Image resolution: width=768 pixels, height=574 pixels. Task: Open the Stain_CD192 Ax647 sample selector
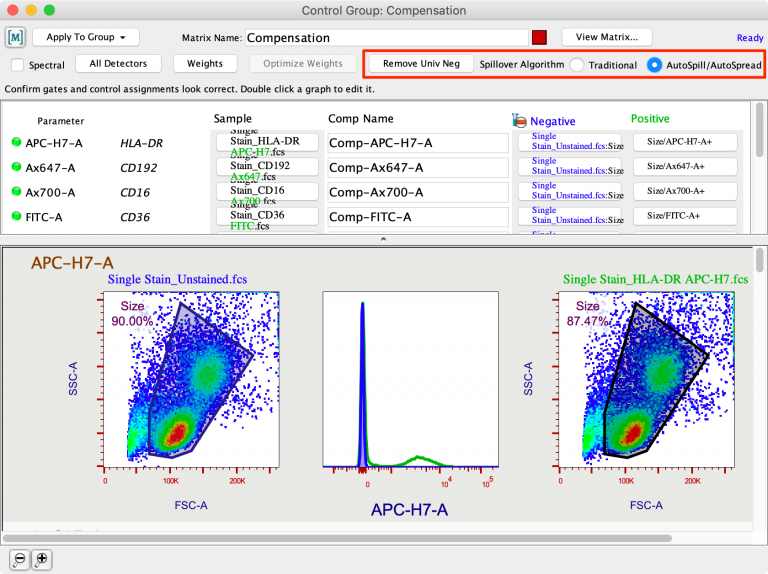[266, 167]
